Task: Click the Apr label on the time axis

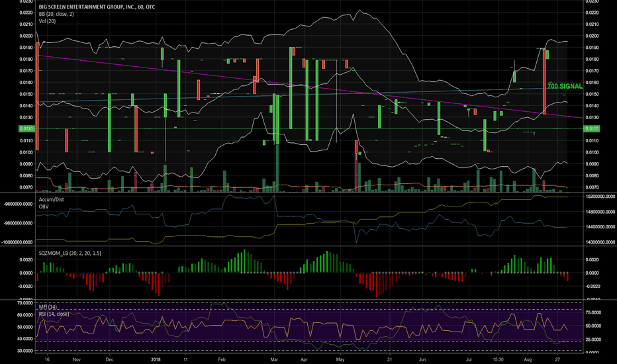Action: click(304, 359)
